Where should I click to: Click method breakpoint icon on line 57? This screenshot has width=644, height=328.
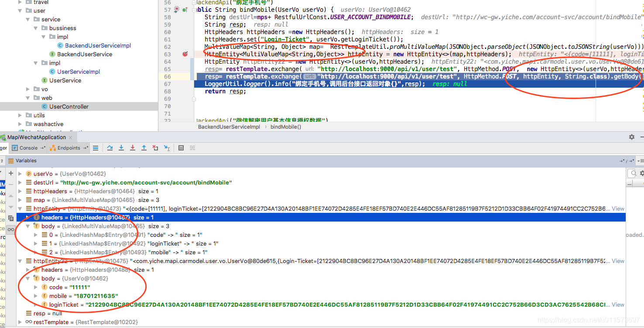point(177,9)
